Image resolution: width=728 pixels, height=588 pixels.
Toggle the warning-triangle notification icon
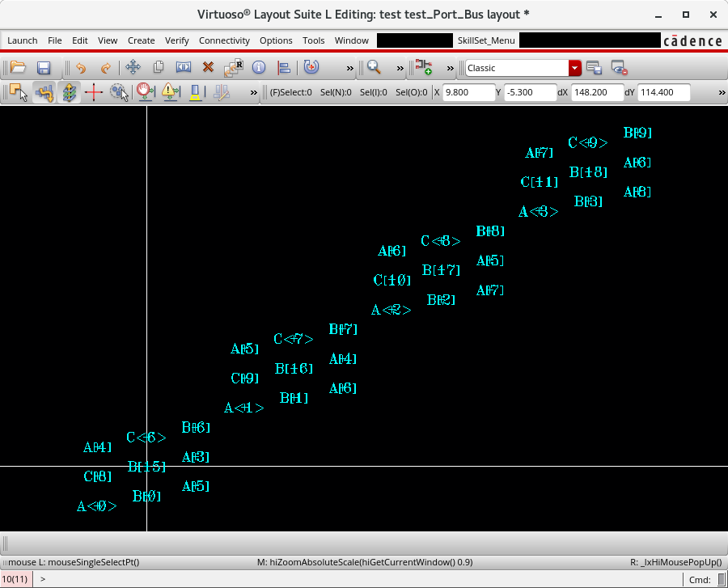[171, 92]
